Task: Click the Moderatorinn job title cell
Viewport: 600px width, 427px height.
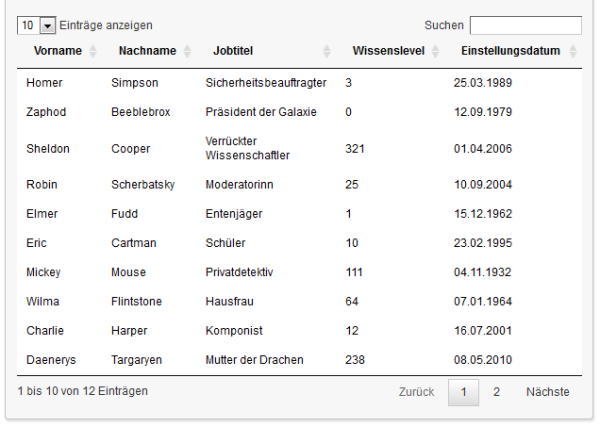Action: [239, 185]
